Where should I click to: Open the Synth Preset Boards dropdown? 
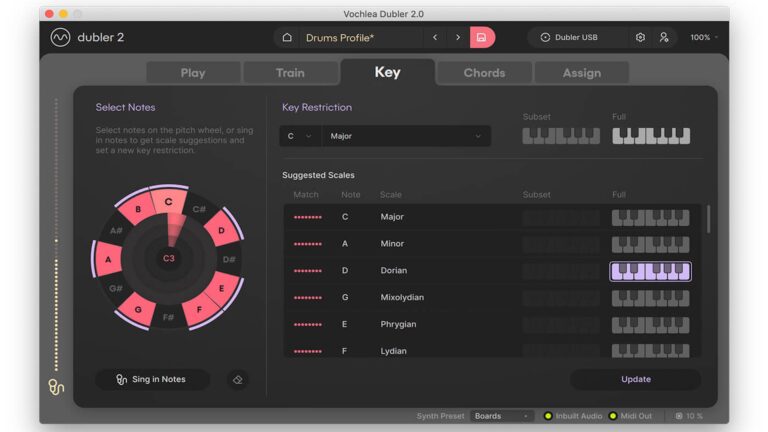(x=502, y=416)
